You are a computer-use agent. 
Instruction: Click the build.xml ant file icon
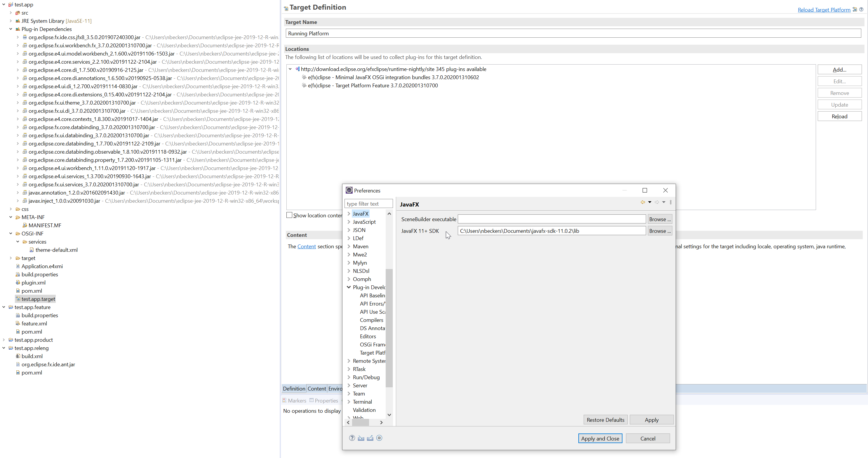point(18,356)
